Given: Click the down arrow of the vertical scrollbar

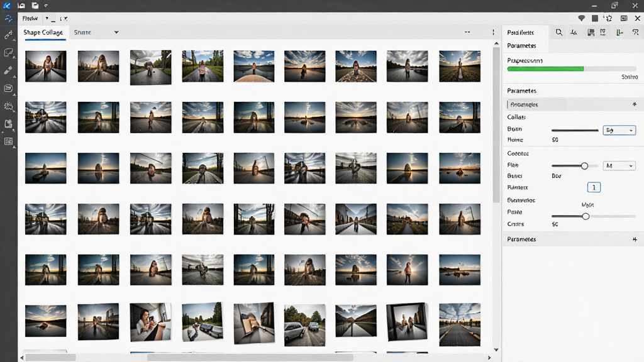Looking at the screenshot, I should coord(496,350).
